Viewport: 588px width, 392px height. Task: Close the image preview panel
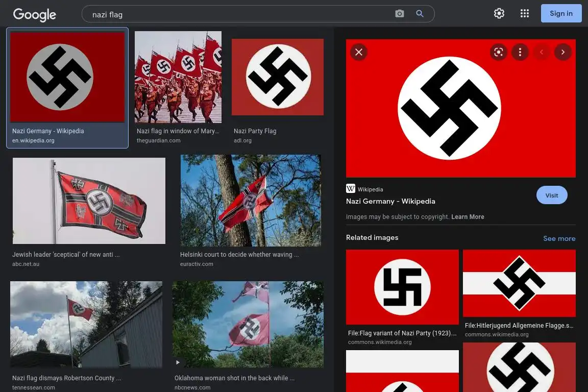coord(358,52)
